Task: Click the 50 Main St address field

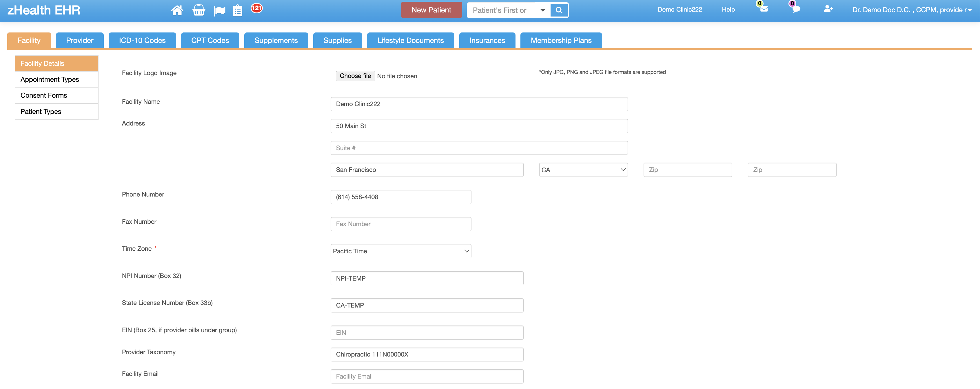Action: point(479,126)
